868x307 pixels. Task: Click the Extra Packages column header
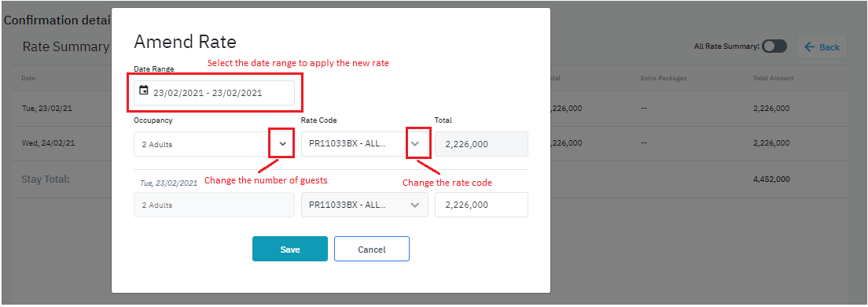tap(664, 78)
